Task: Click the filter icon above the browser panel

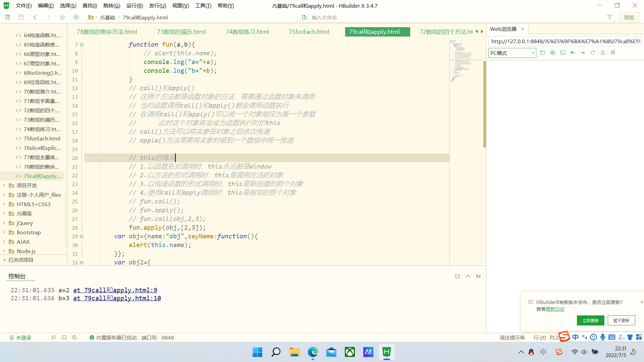Action: [609, 17]
